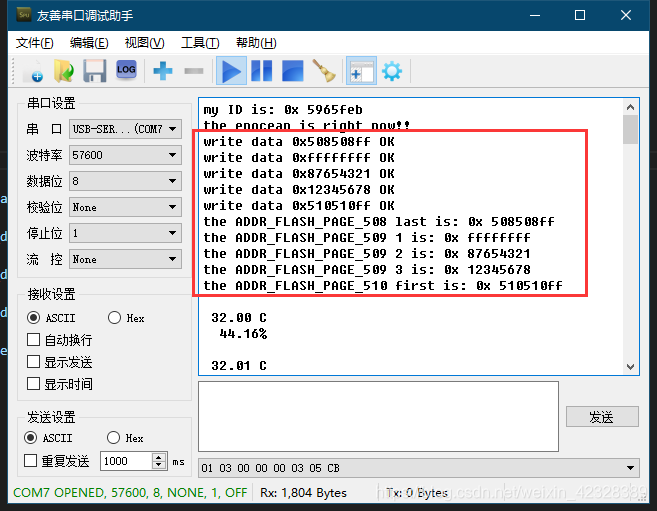Open the 工具(T) menu
The width and height of the screenshot is (657, 511).
click(x=200, y=43)
